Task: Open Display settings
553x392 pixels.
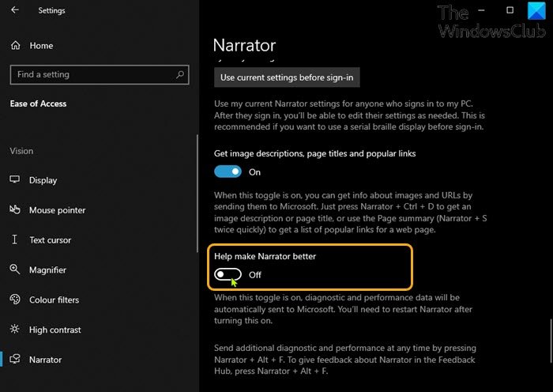Action: (100, 180)
